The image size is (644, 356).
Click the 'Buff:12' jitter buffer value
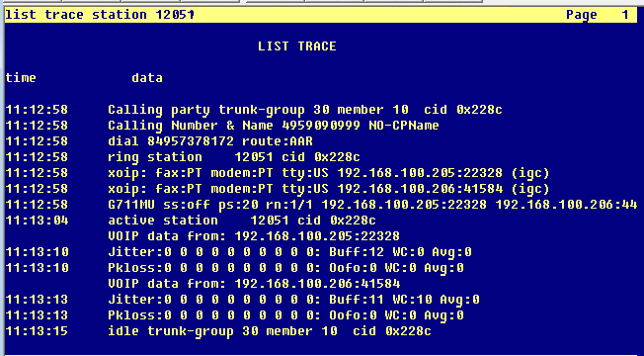357,252
